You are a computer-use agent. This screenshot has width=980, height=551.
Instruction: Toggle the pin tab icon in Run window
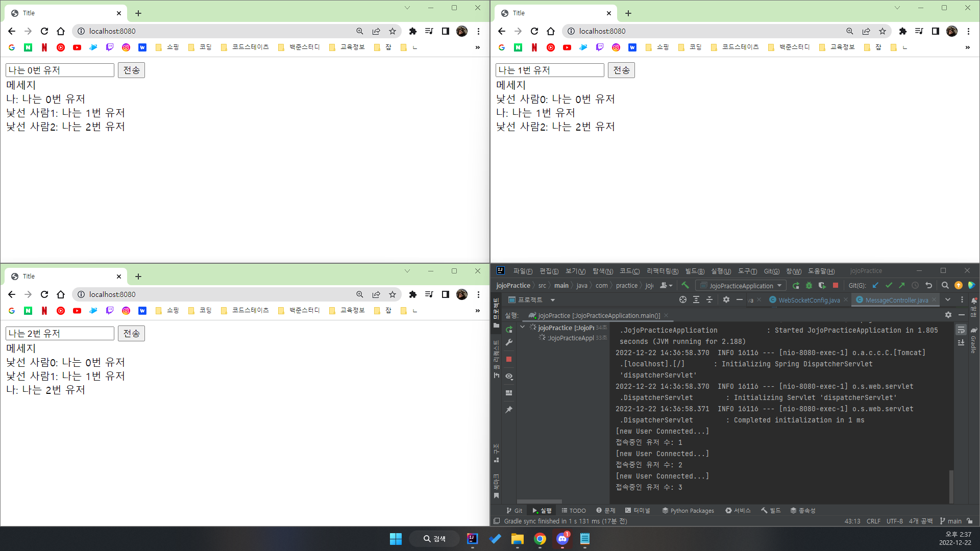point(509,410)
